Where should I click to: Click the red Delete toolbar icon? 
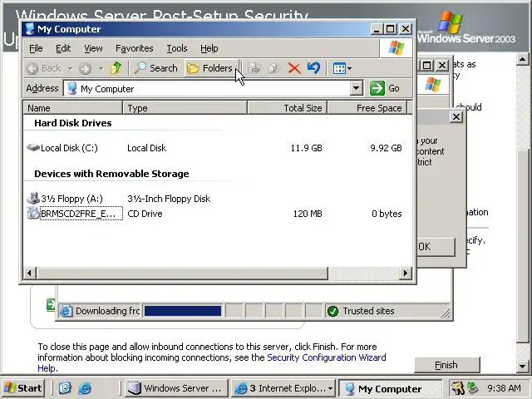coord(293,68)
